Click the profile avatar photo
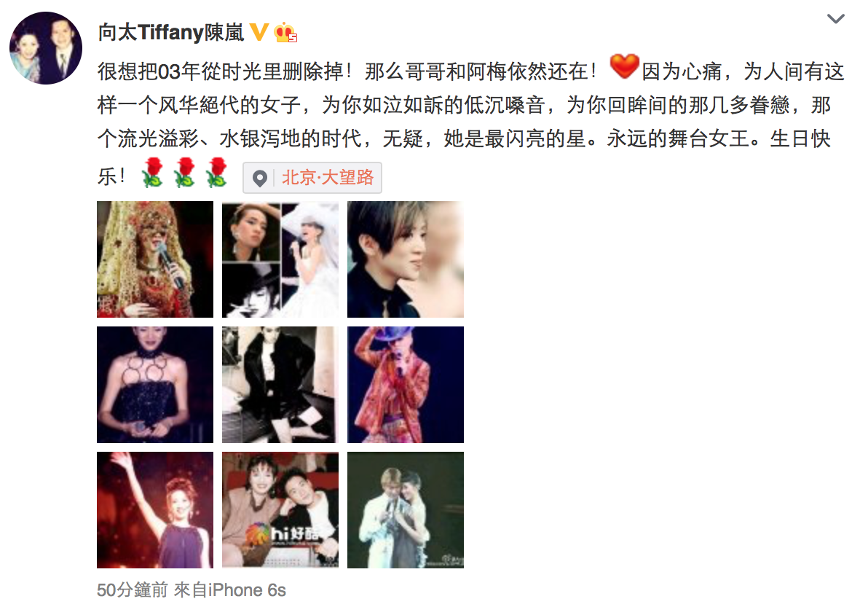 (46, 48)
